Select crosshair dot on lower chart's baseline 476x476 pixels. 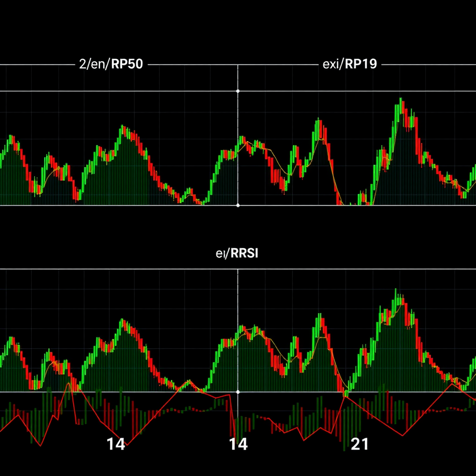[238, 392]
